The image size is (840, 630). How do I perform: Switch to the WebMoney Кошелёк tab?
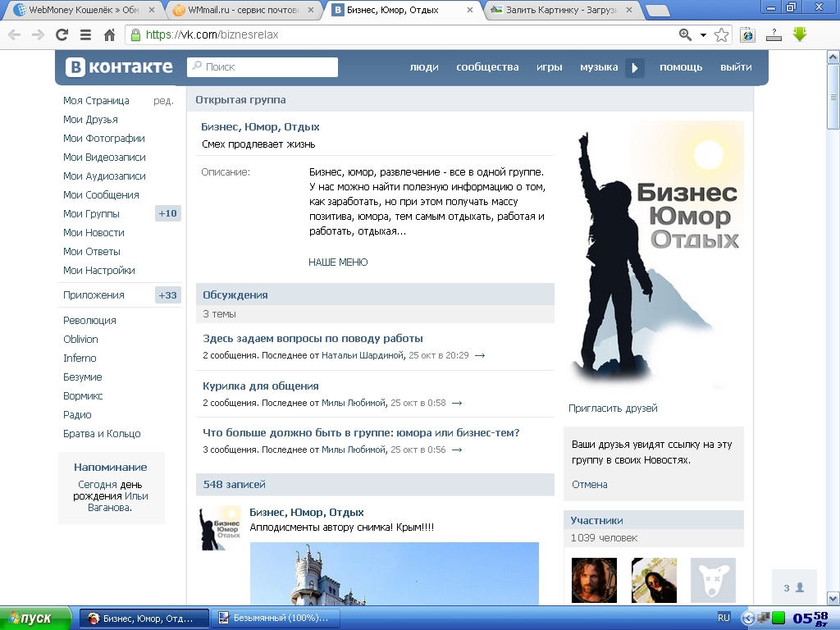(80, 11)
